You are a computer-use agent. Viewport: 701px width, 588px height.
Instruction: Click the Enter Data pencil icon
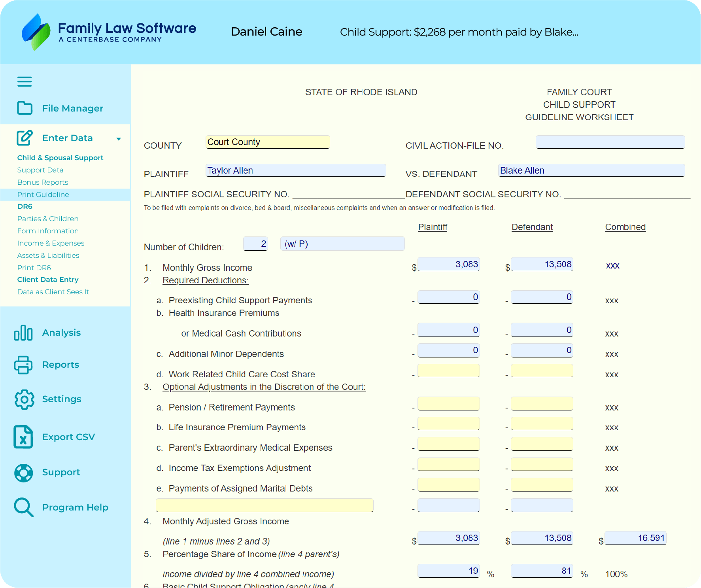point(25,138)
